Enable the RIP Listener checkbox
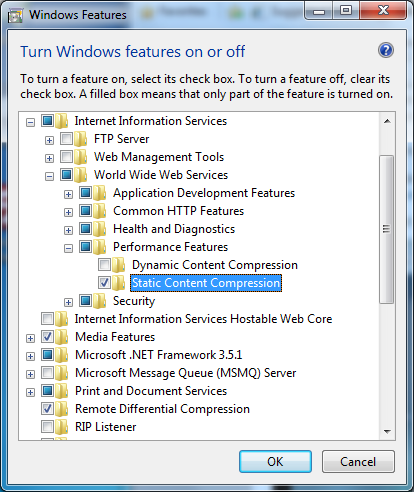This screenshot has height=492, width=414. pos(47,426)
